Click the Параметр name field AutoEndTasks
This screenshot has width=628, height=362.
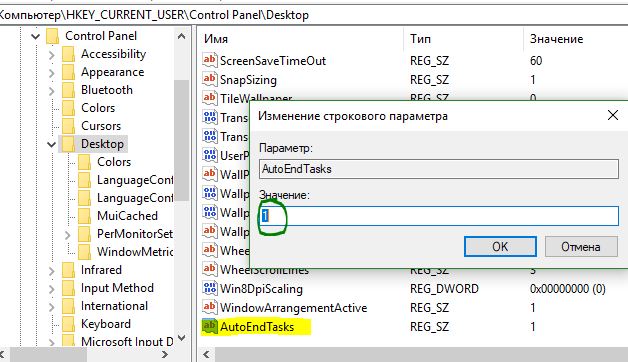click(x=439, y=169)
